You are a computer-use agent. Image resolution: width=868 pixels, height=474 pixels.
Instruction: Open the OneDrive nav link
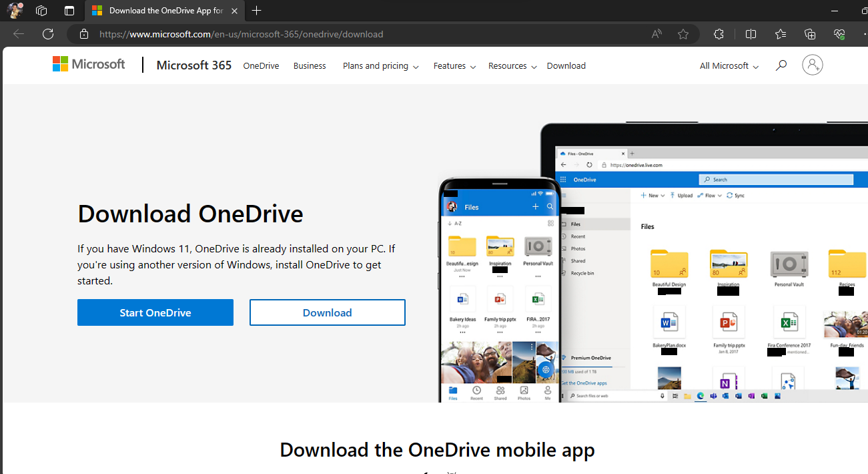[x=261, y=65]
